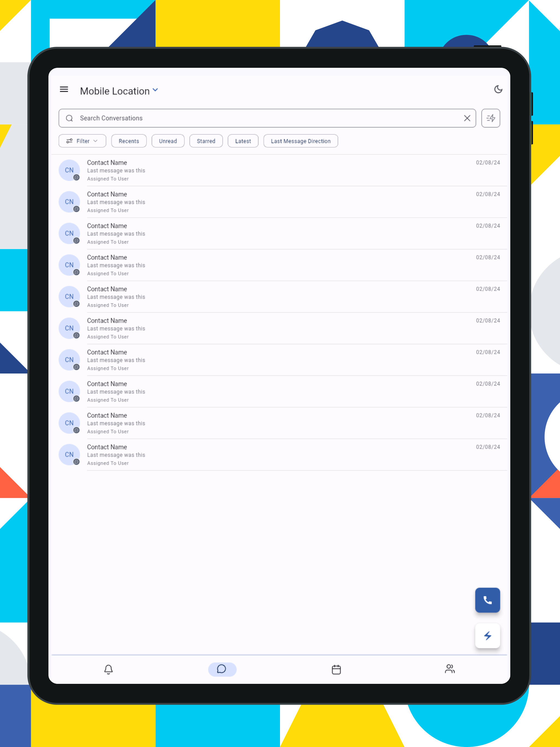
Task: Open notifications via the bell icon
Action: click(109, 669)
